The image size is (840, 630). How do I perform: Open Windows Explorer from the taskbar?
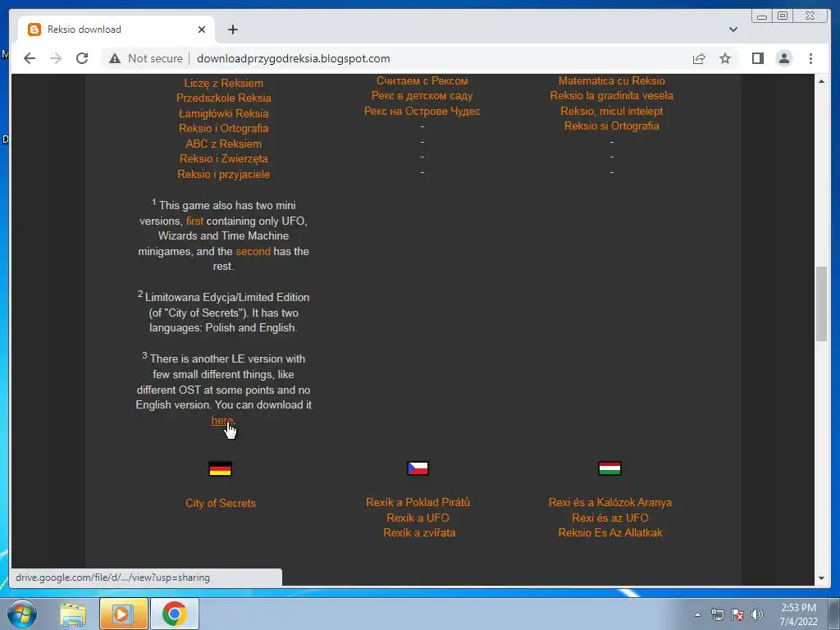pyautogui.click(x=73, y=614)
